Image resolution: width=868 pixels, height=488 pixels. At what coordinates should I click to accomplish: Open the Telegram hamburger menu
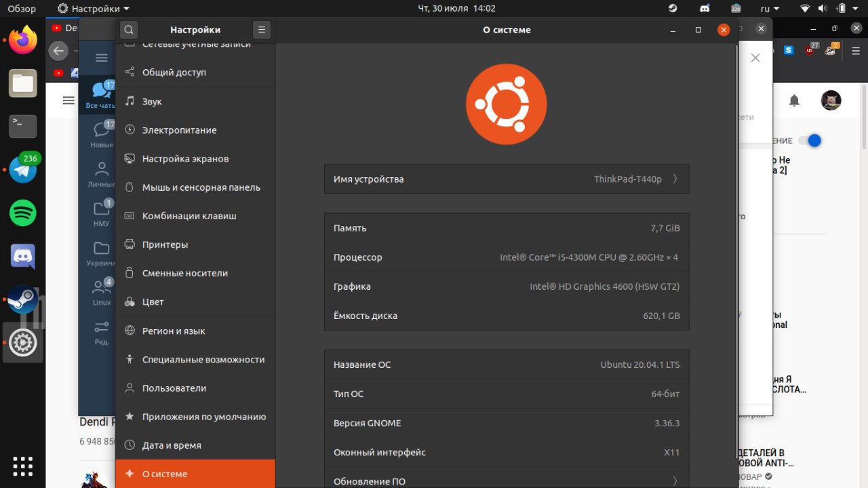(x=102, y=58)
